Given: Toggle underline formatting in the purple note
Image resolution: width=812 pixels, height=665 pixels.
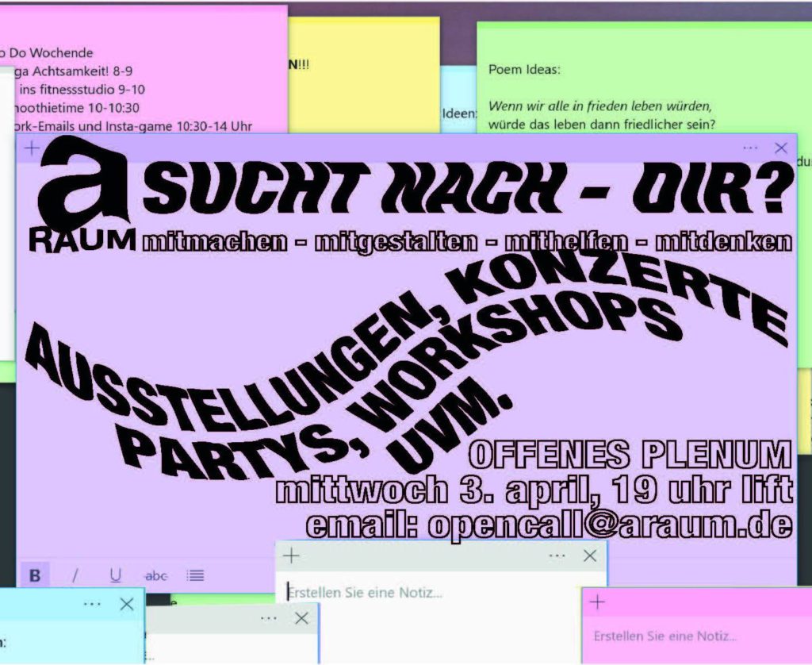Looking at the screenshot, I should (x=116, y=575).
